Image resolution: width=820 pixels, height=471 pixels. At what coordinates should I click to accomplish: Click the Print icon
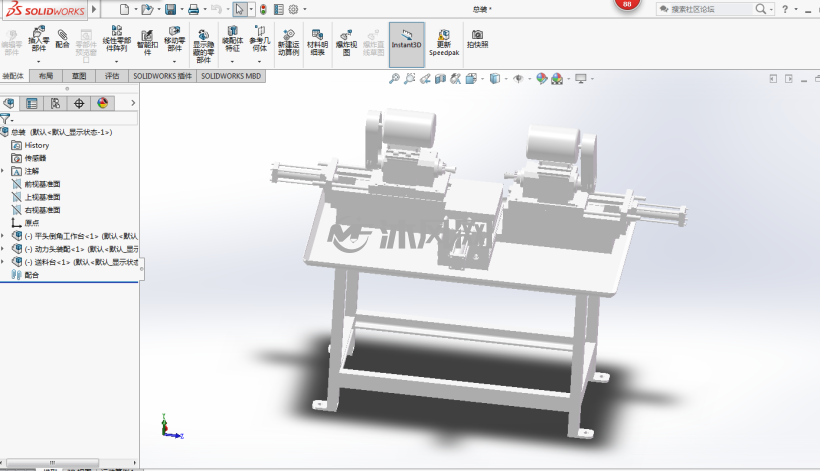[193, 9]
